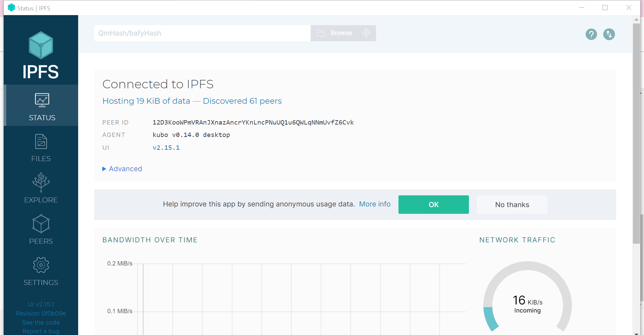This screenshot has width=644, height=335.
Task: Open the See the code link
Action: pyautogui.click(x=41, y=323)
